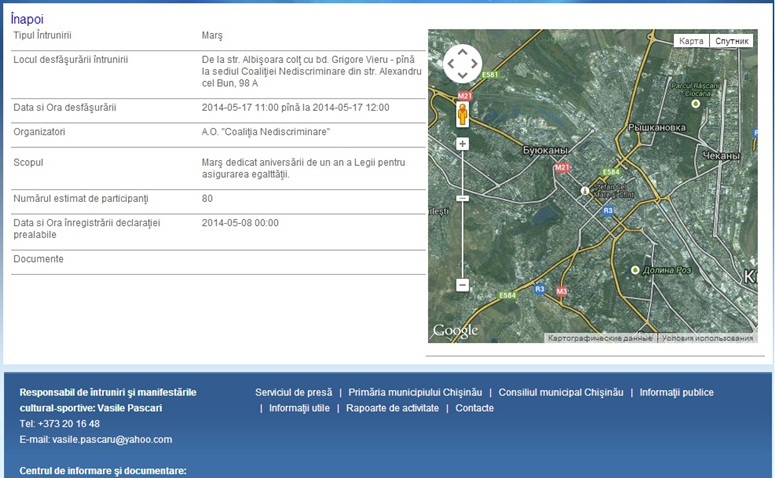Viewport: 775px width, 478px height.
Task: Click phone number +373 20 16 48
Action: (69, 424)
